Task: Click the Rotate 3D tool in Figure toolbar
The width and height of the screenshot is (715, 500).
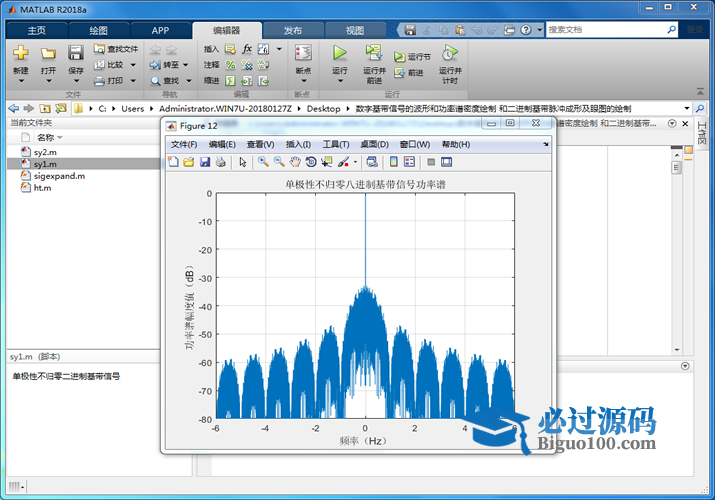Action: click(x=311, y=162)
